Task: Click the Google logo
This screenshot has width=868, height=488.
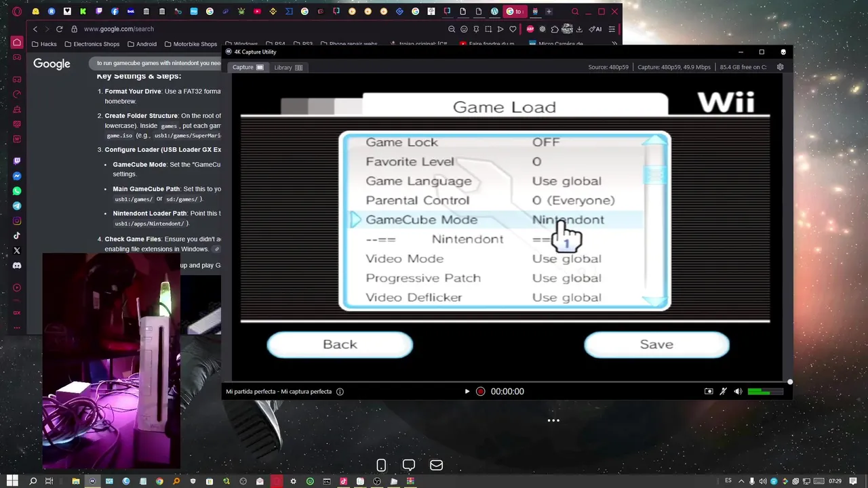Action: 52,64
